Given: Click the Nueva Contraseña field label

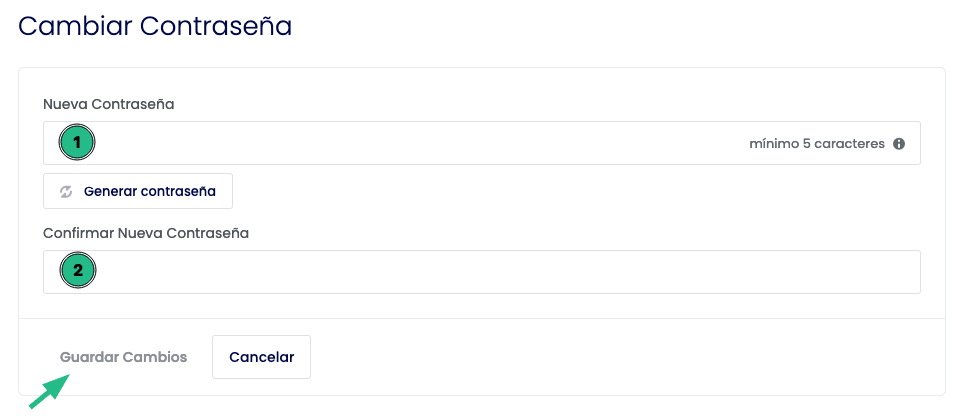Looking at the screenshot, I should [109, 104].
